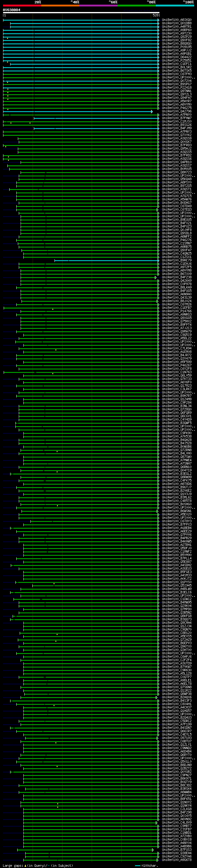
Task: Click hit label UniRef100_B8LKA9
Action: click(x=176, y=287)
